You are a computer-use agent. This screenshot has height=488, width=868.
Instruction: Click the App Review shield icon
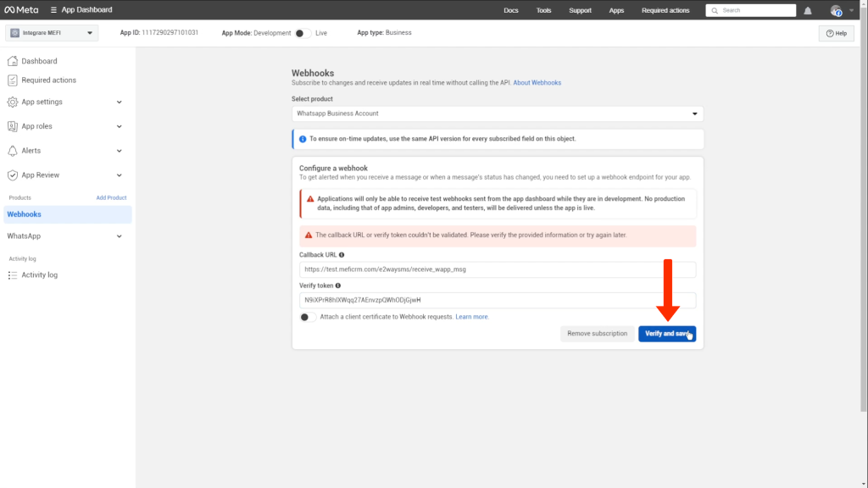12,175
